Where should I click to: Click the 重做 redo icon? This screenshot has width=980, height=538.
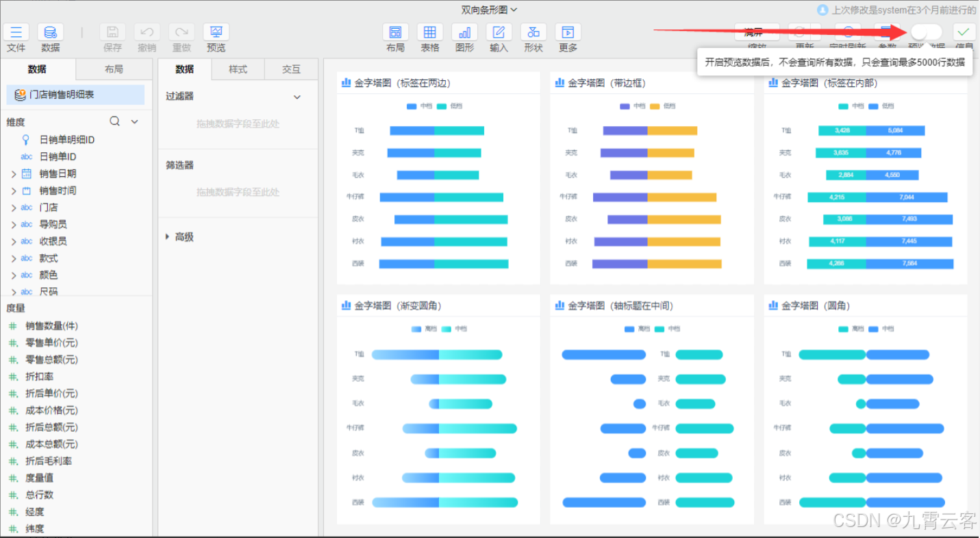pos(181,32)
